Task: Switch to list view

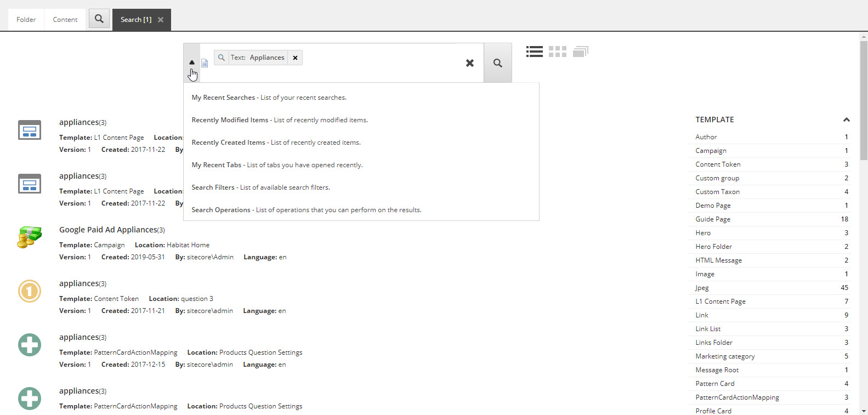Action: pos(535,52)
